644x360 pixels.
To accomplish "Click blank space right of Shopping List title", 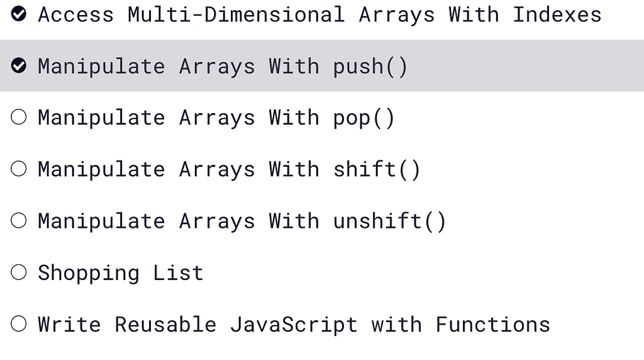I will click(x=423, y=272).
